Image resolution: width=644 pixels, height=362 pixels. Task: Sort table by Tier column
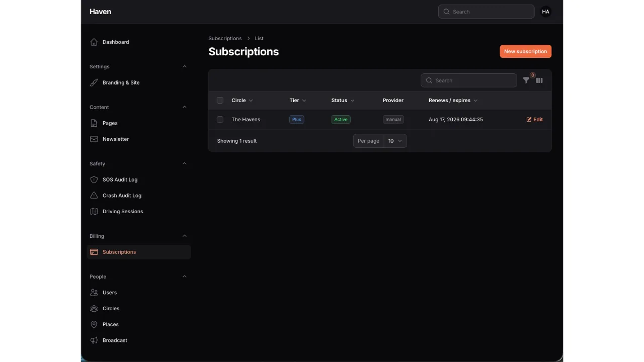[298, 101]
